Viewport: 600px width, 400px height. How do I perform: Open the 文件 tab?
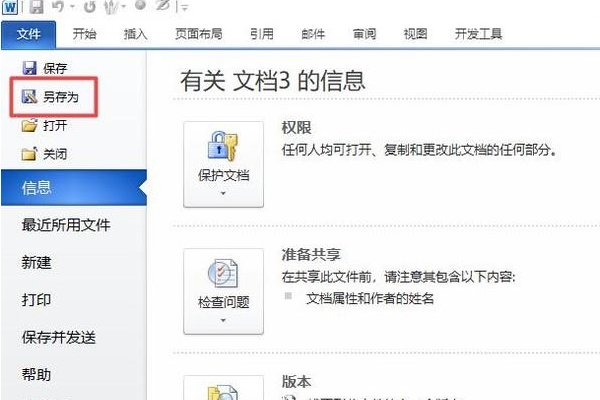tap(29, 35)
